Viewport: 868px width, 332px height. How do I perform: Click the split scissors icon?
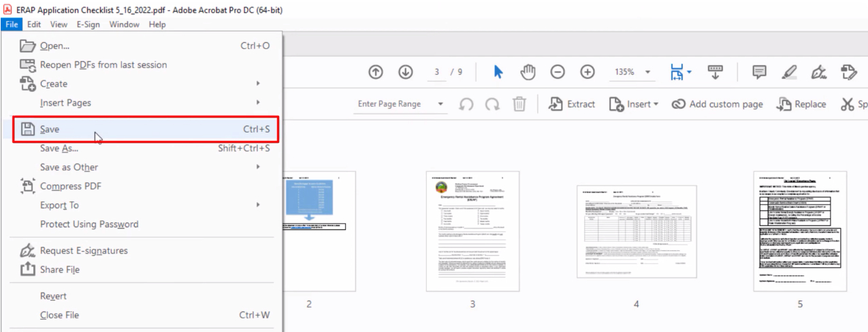point(847,104)
